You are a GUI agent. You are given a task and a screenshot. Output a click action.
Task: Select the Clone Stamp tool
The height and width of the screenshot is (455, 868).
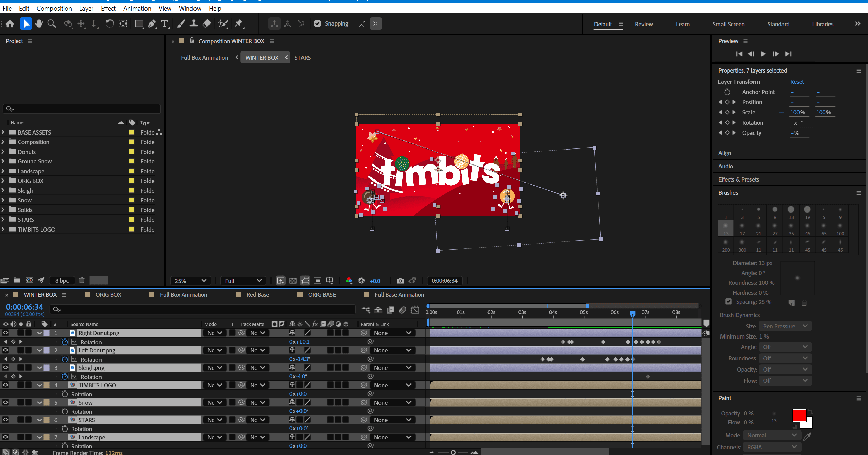point(194,23)
